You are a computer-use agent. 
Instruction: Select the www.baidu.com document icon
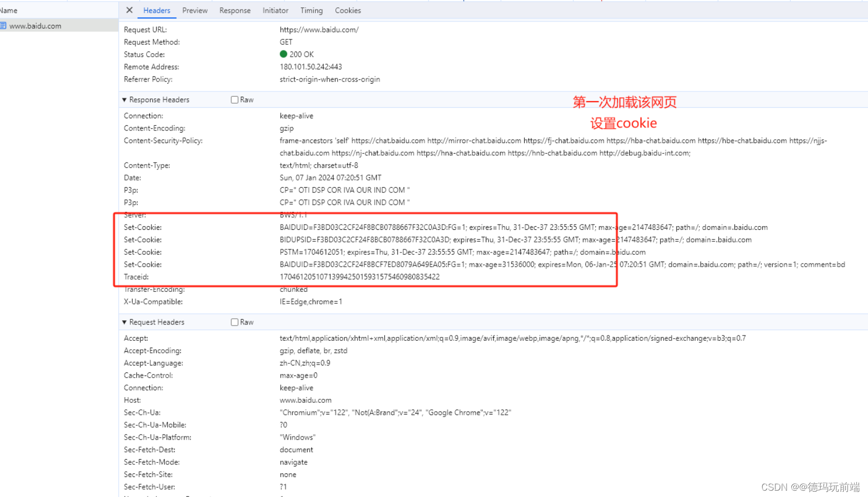pyautogui.click(x=3, y=25)
